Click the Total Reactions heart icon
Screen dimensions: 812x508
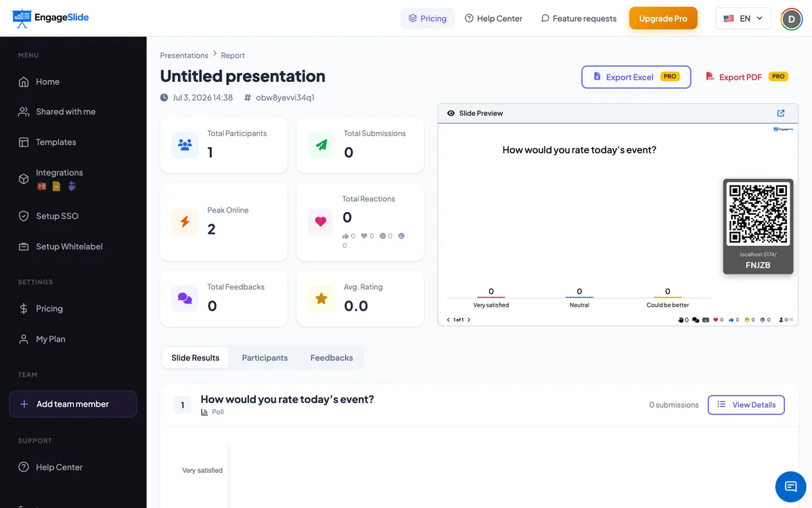point(321,221)
